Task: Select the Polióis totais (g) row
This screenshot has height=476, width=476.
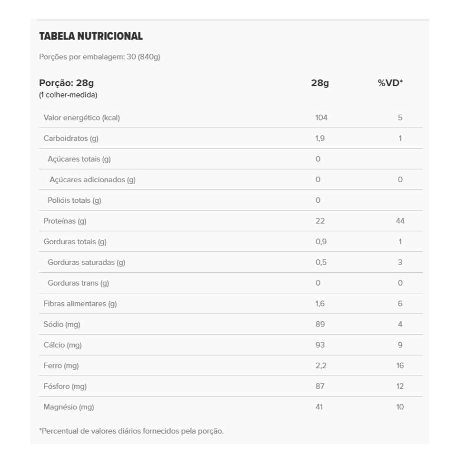Action: tap(74, 200)
